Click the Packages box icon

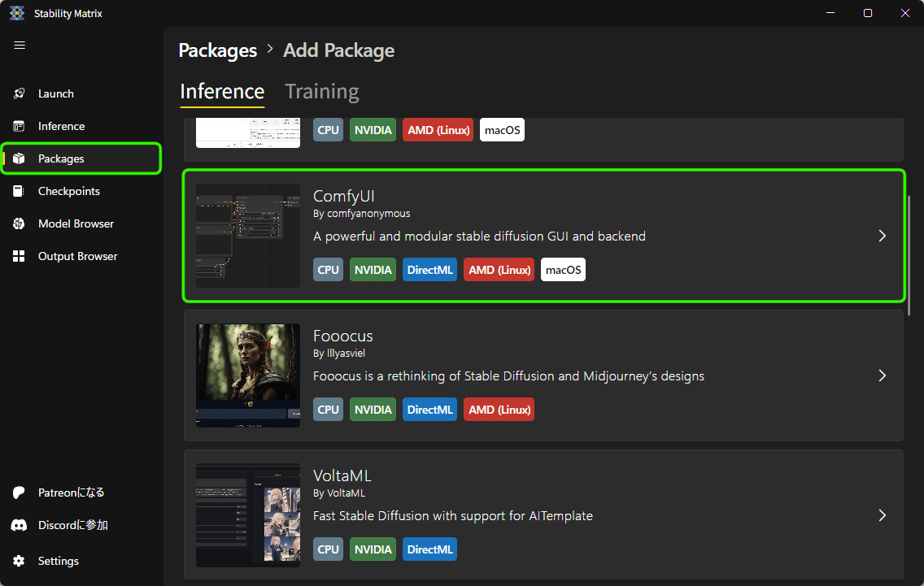click(x=19, y=158)
